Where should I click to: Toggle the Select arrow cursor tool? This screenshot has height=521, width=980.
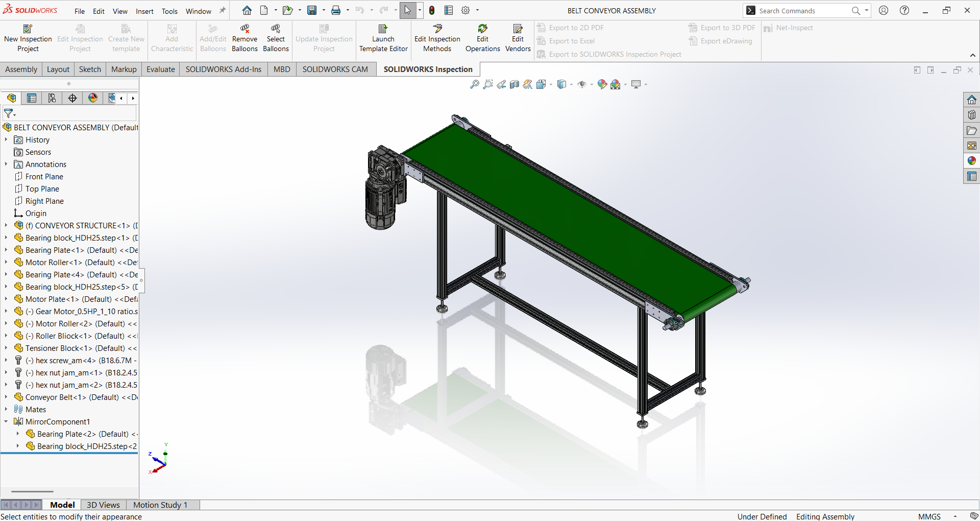point(407,10)
